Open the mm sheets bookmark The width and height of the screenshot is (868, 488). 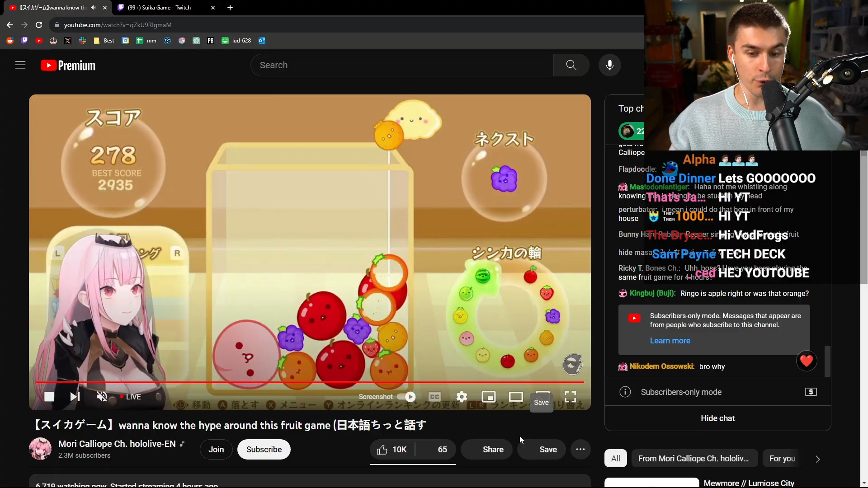(x=146, y=41)
